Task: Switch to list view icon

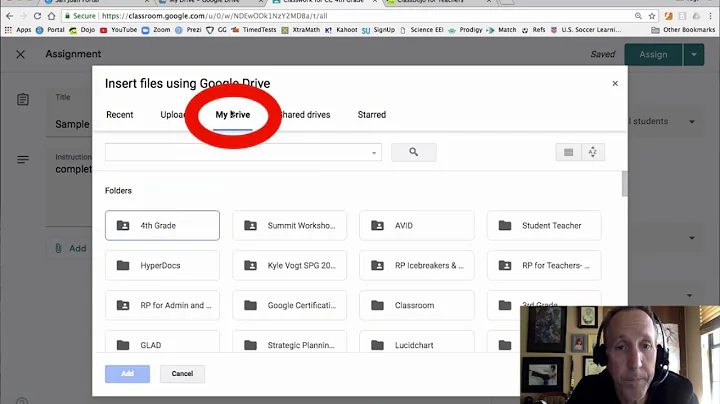Action: tap(568, 152)
